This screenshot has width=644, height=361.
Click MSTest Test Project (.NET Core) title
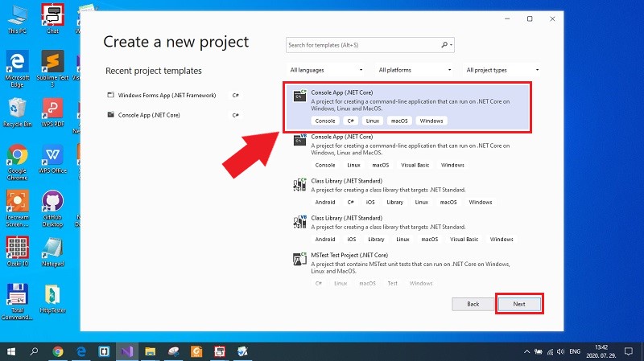[x=349, y=255]
